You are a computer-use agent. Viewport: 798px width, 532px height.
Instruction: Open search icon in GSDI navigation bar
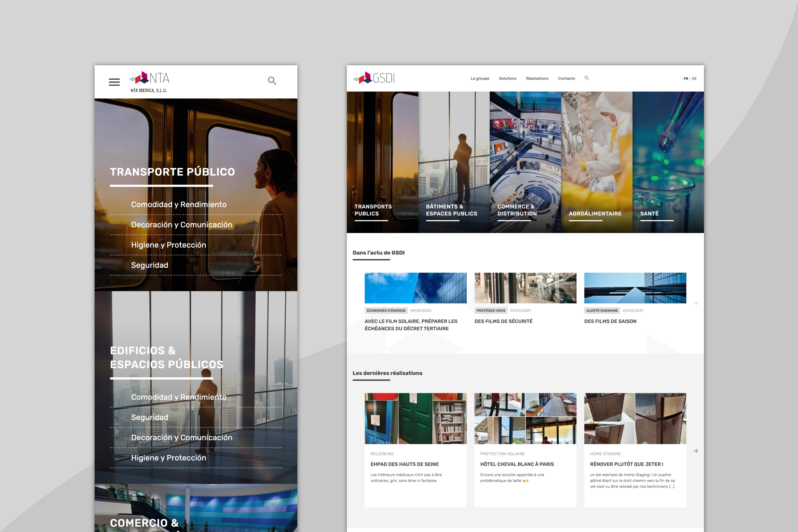(587, 78)
